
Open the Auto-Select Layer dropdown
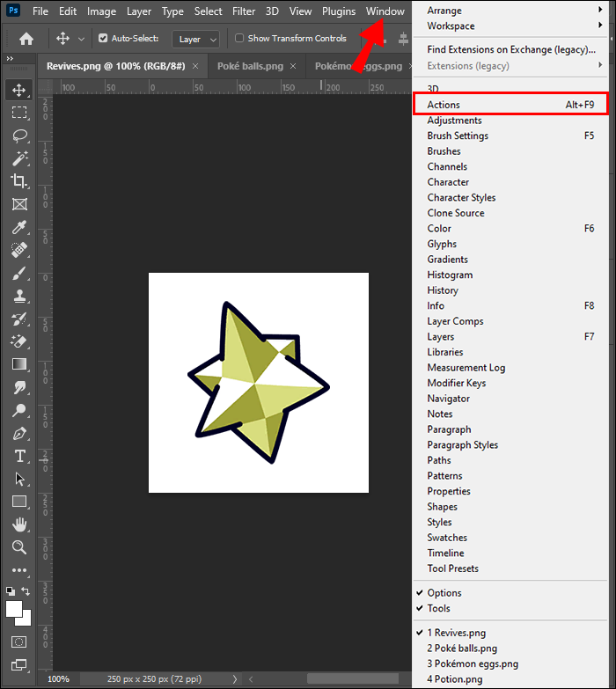click(x=196, y=39)
